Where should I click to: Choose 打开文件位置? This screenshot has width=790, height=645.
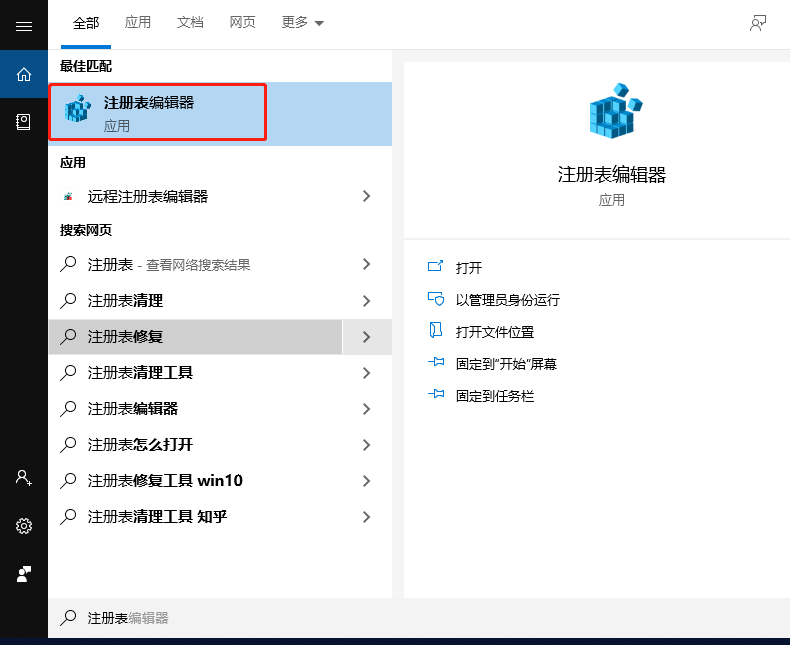coord(494,332)
